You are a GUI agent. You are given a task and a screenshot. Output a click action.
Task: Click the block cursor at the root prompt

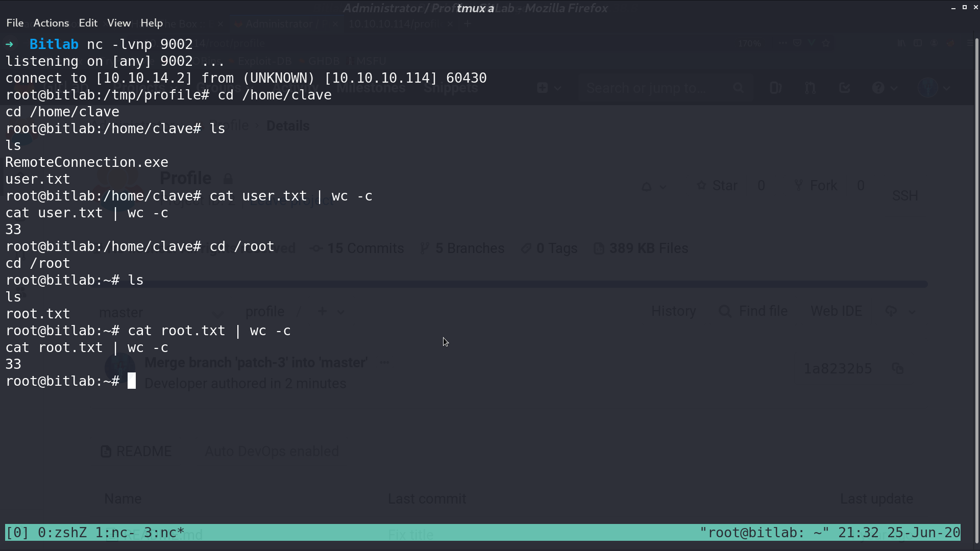click(x=132, y=381)
